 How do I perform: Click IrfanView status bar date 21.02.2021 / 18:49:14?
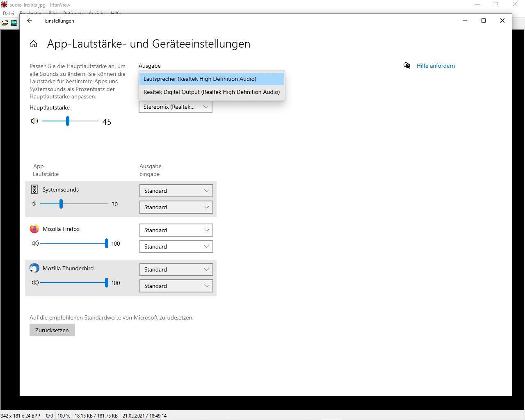coord(144,415)
